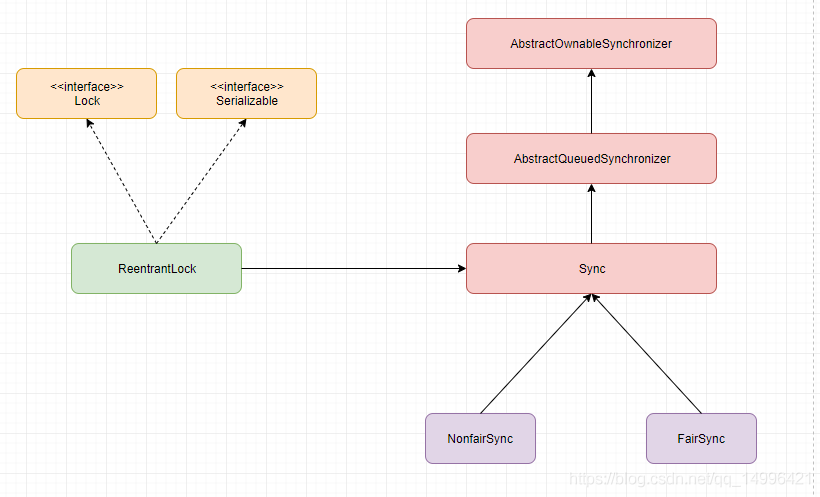Select the AbstractQueuedSynchronizer box
The width and height of the screenshot is (820, 497).
[591, 159]
